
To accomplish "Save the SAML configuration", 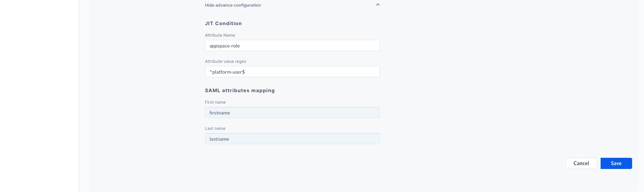I will [616, 163].
